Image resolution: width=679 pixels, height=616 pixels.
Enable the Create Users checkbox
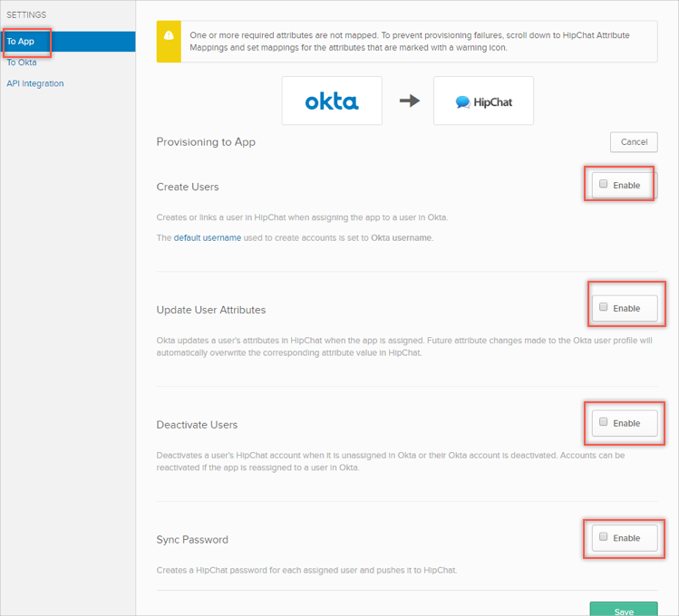[x=604, y=185]
